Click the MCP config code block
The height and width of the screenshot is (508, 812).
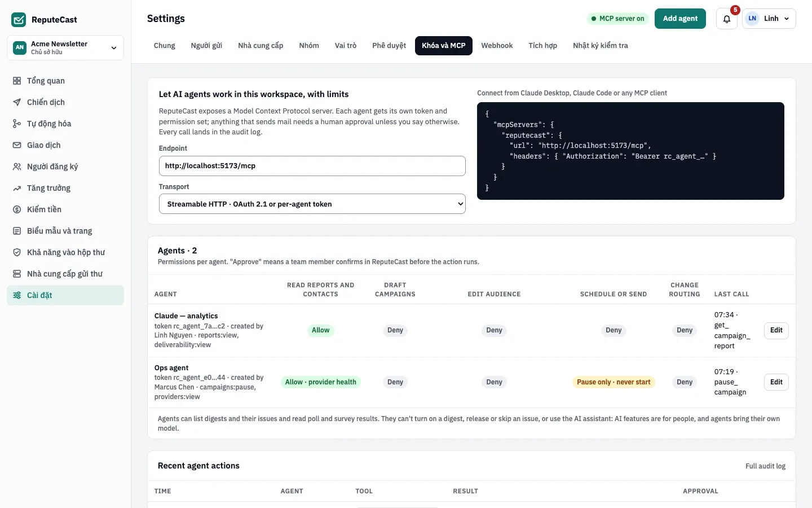pos(630,151)
